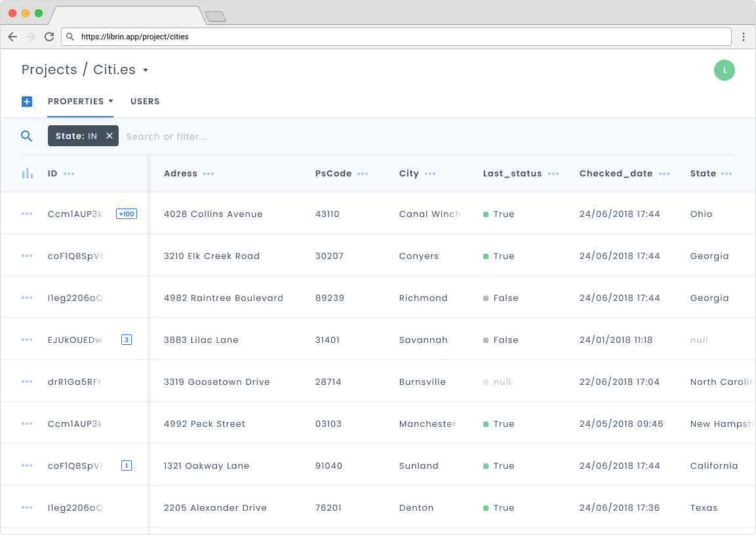756x535 pixels.
Task: Click the State: IN filter chip
Action: [83, 136]
